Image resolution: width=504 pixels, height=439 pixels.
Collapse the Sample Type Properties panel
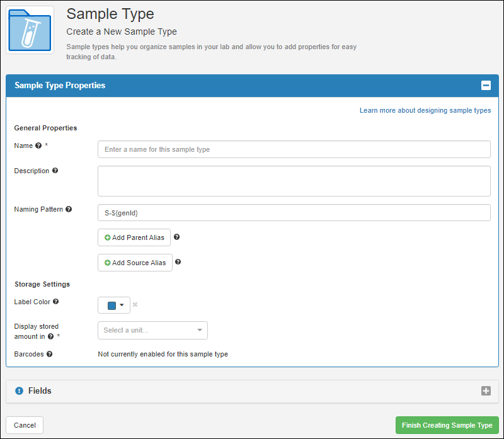(x=486, y=86)
